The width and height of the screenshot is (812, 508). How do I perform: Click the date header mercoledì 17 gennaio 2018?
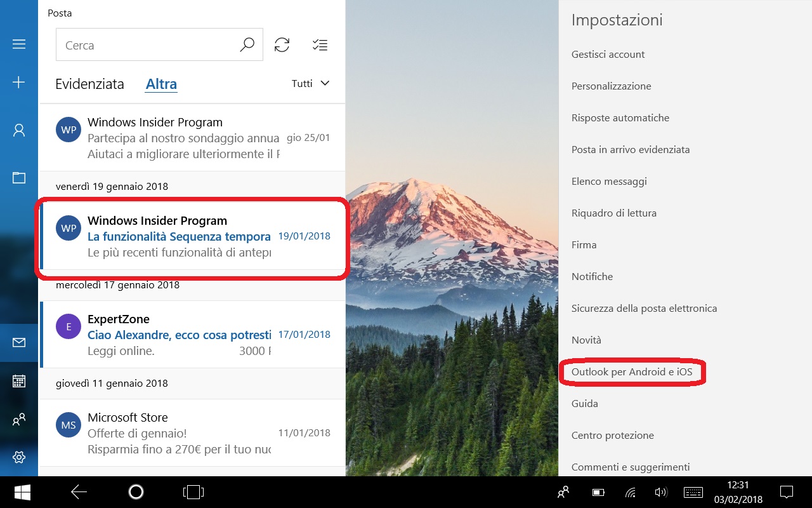pyautogui.click(x=117, y=285)
